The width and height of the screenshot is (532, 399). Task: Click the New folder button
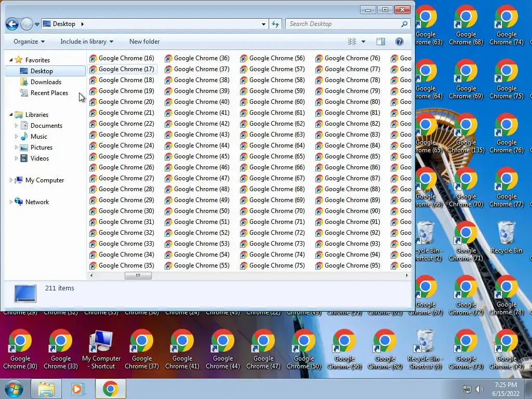(144, 42)
